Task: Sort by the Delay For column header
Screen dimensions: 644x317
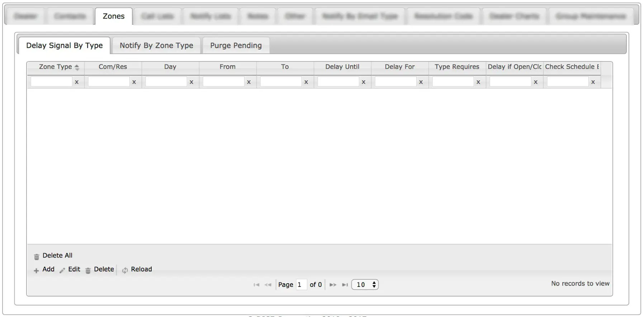Action: 400,67
